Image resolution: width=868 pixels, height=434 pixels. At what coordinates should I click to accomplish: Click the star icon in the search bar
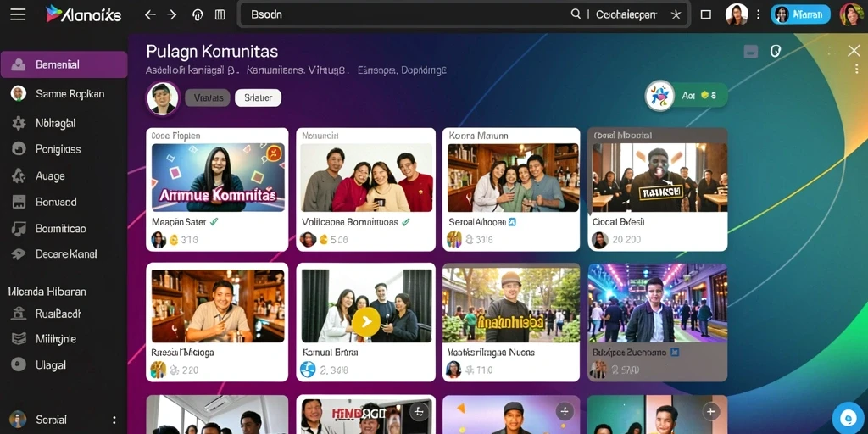click(676, 15)
